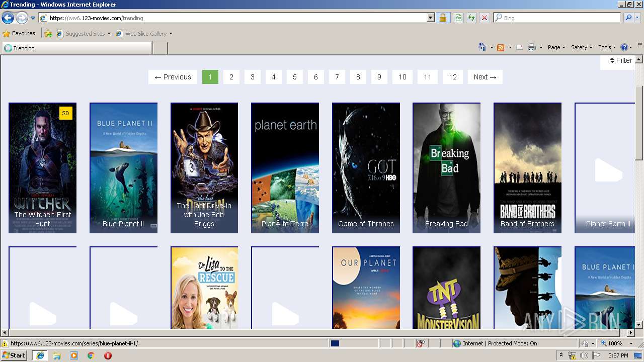Image resolution: width=644 pixels, height=362 pixels.
Task: Open Windows Explorer folder taskbar icon
Action: [57, 355]
